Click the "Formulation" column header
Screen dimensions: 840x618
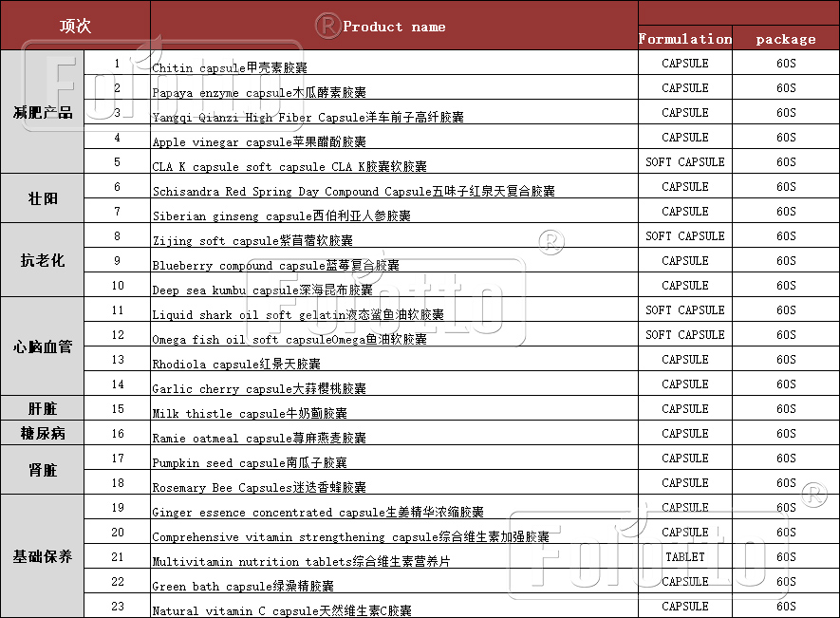point(684,39)
